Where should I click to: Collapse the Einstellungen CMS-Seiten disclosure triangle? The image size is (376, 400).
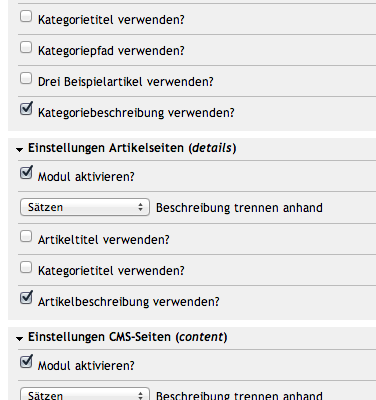(19, 339)
